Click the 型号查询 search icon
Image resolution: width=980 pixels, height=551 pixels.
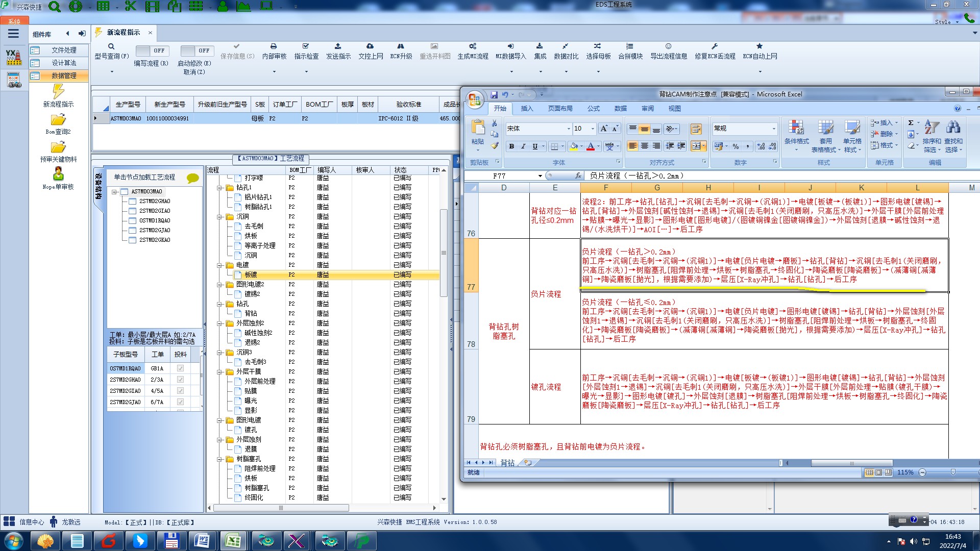point(111,46)
